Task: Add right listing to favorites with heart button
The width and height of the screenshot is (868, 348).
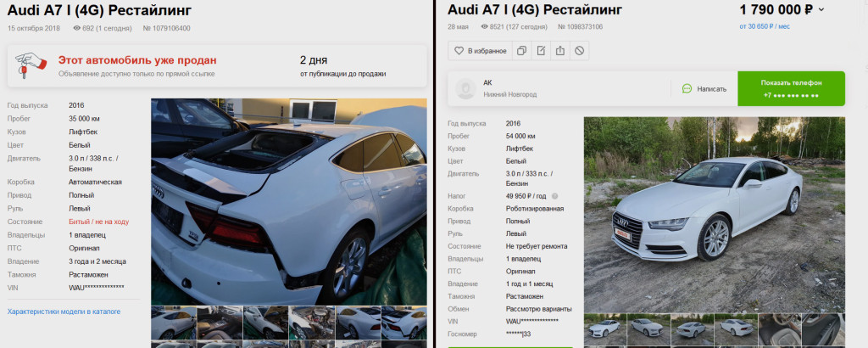Action: 480,50
